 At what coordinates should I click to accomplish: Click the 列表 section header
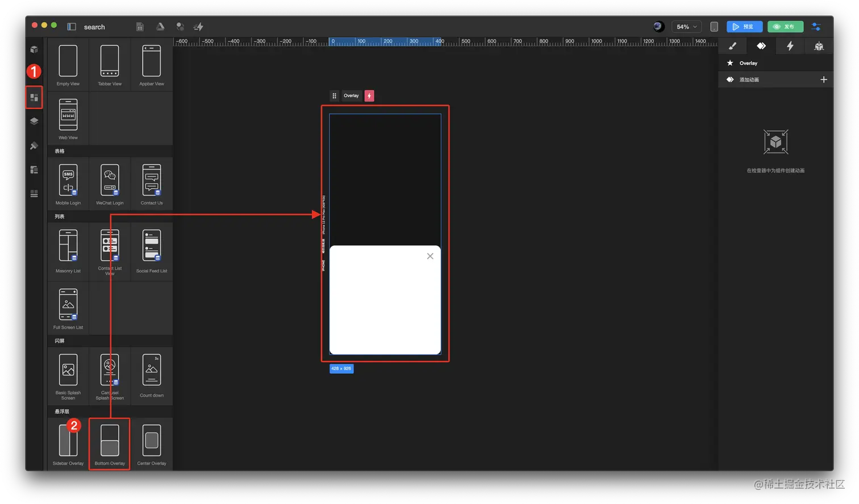(x=60, y=216)
